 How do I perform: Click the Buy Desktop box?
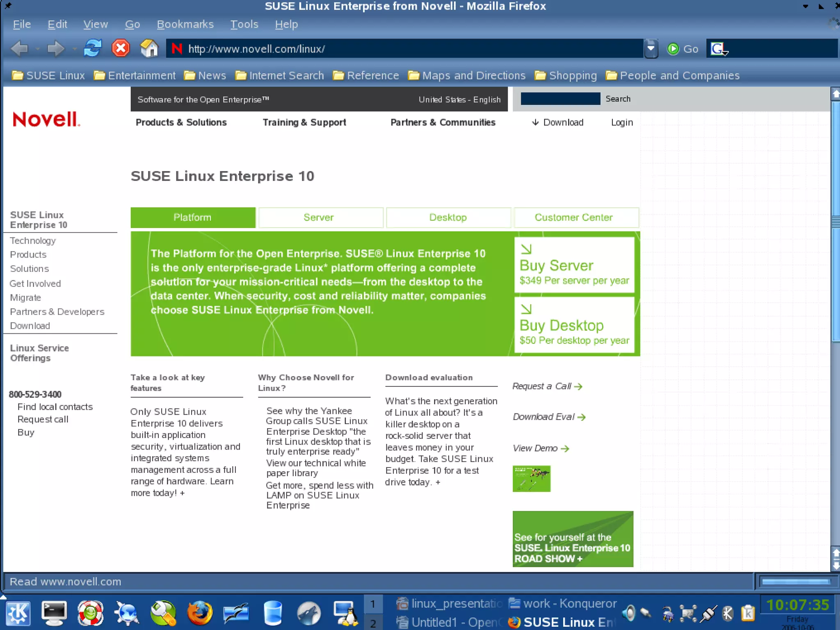574,325
